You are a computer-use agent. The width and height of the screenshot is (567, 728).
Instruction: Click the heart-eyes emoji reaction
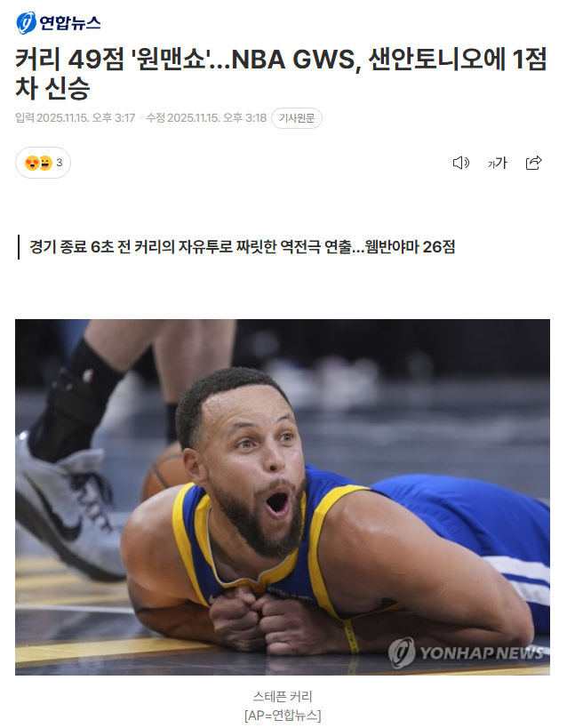[x=32, y=164]
